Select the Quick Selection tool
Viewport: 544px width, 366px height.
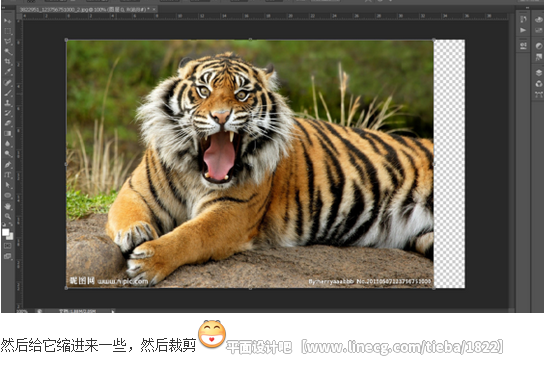click(x=8, y=52)
